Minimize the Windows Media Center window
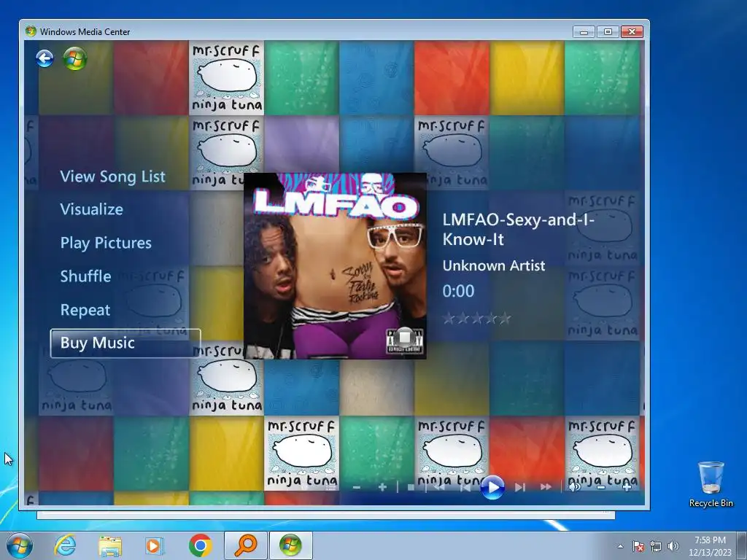The image size is (747, 560). point(584,32)
